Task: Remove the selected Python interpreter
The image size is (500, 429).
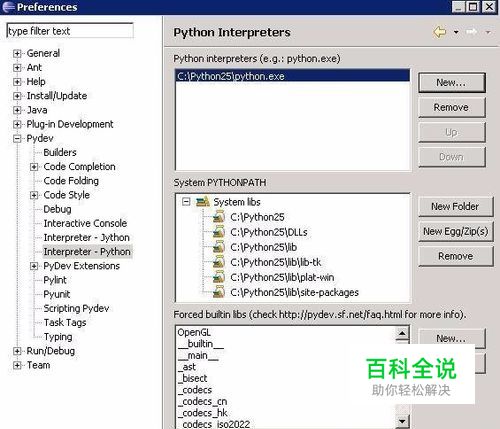Action: point(452,107)
